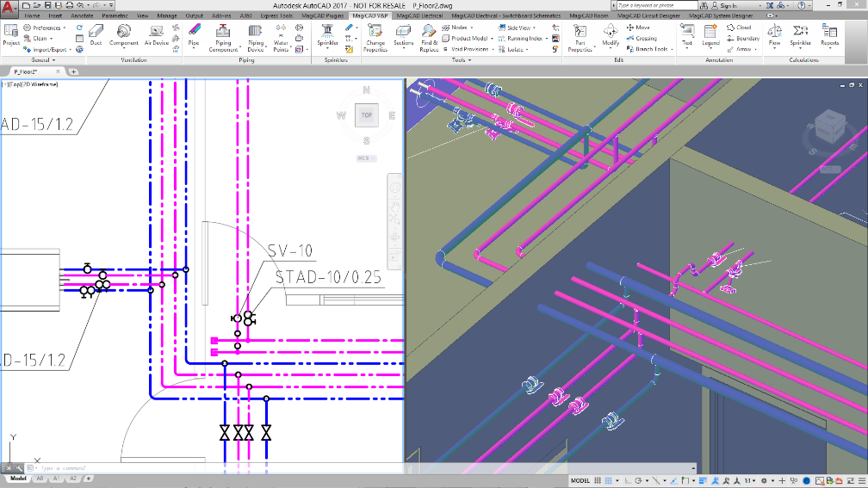Click the Pipe tool icon
This screenshot has width=868, height=488.
click(x=194, y=34)
